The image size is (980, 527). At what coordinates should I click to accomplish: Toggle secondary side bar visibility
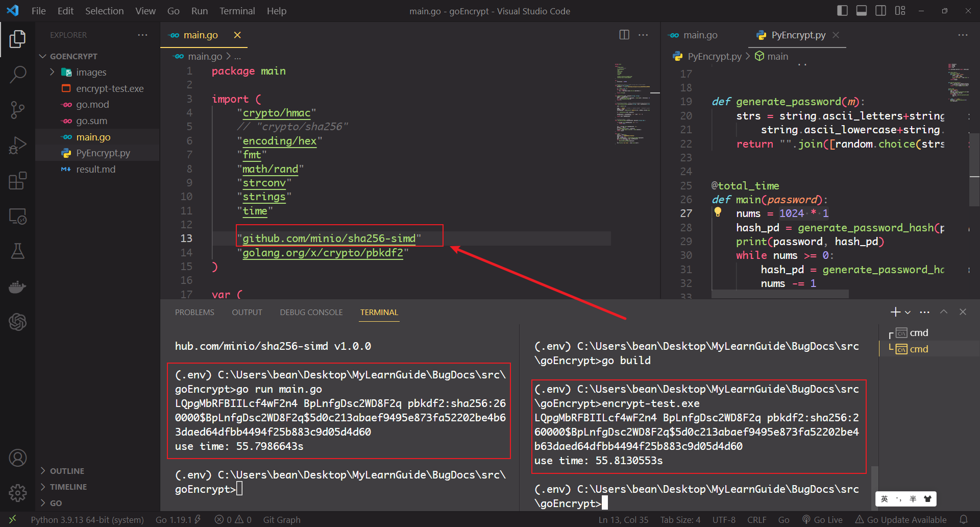tap(881, 11)
